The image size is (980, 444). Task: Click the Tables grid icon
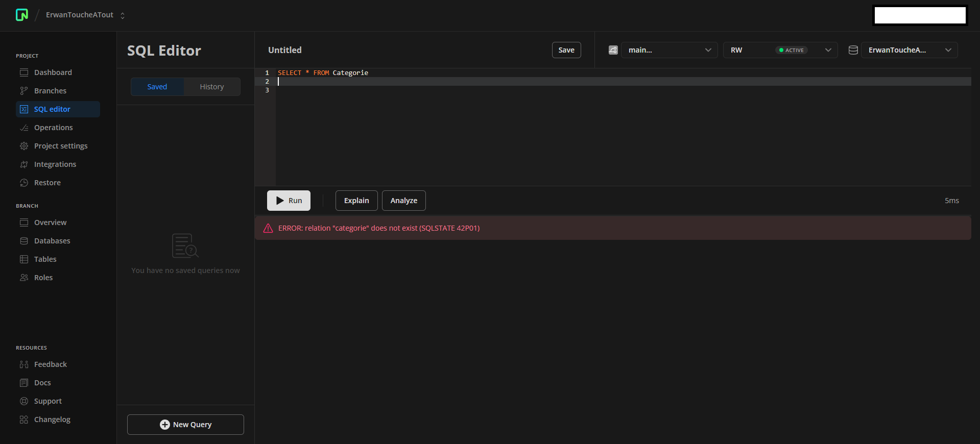pos(24,259)
